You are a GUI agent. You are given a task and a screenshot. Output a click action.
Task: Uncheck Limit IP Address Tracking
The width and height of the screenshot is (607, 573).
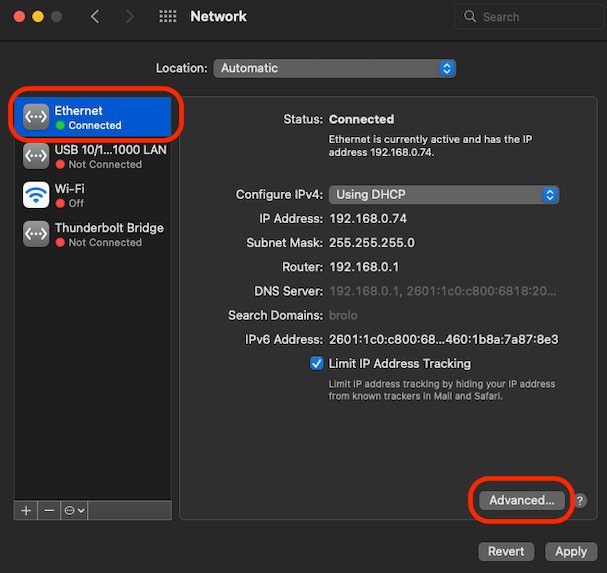pyautogui.click(x=317, y=364)
